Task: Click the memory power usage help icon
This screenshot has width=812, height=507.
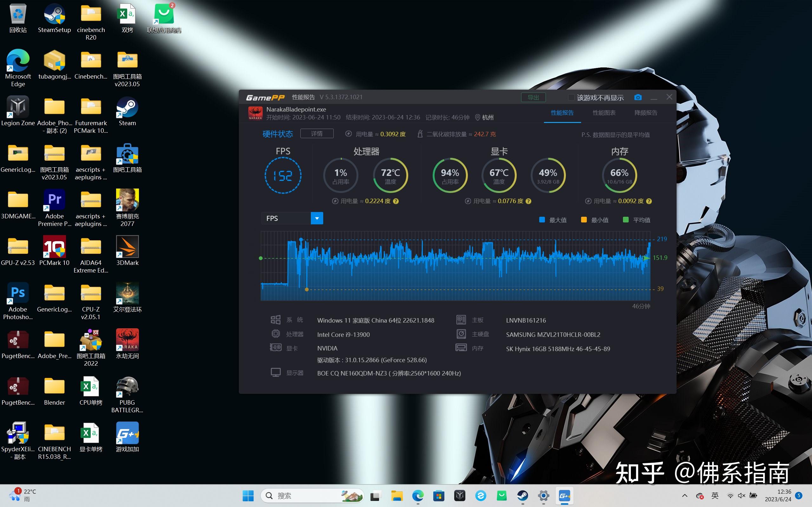Action: tap(649, 201)
